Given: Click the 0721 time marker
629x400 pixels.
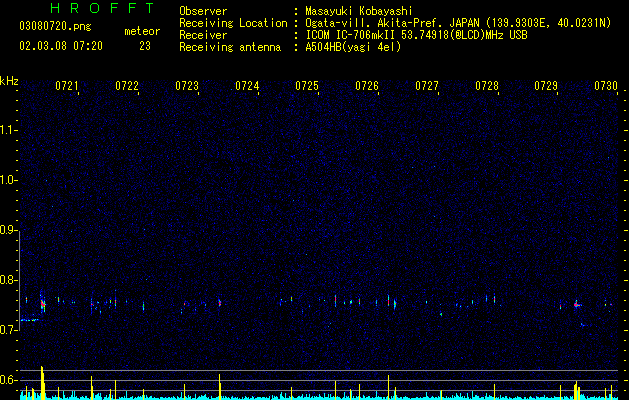Looking at the screenshot, I should [67, 86].
